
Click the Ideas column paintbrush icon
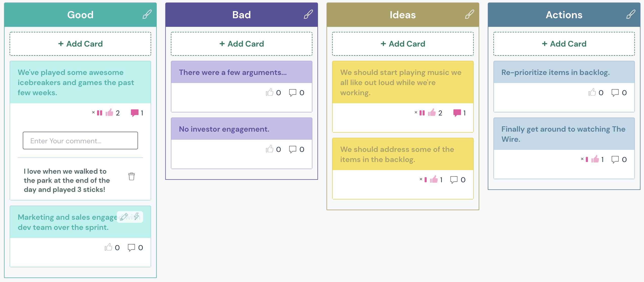[x=469, y=14]
